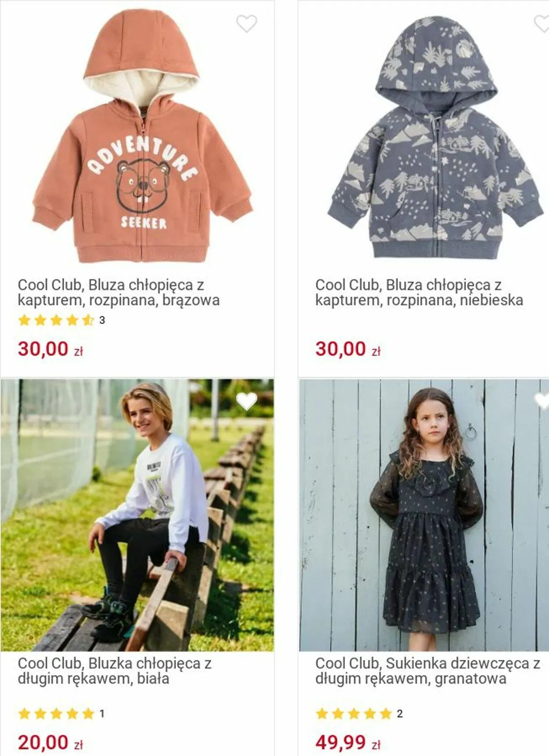
Task: Open 'Bluzka chłopięca z długim rękawem, biała'
Action: pos(115,671)
